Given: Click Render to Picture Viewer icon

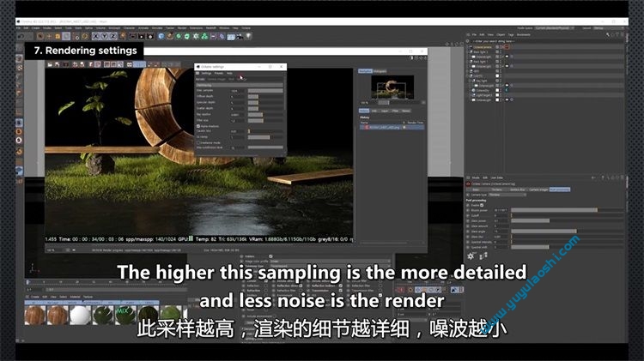Looking at the screenshot, I should pos(142,36).
